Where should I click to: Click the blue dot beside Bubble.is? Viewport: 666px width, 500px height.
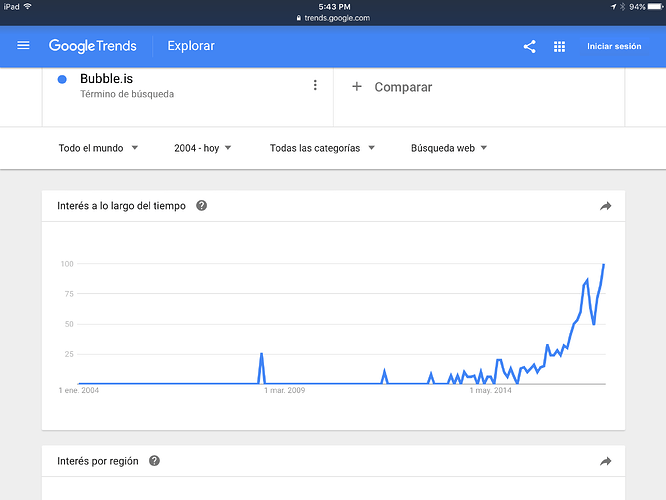63,80
